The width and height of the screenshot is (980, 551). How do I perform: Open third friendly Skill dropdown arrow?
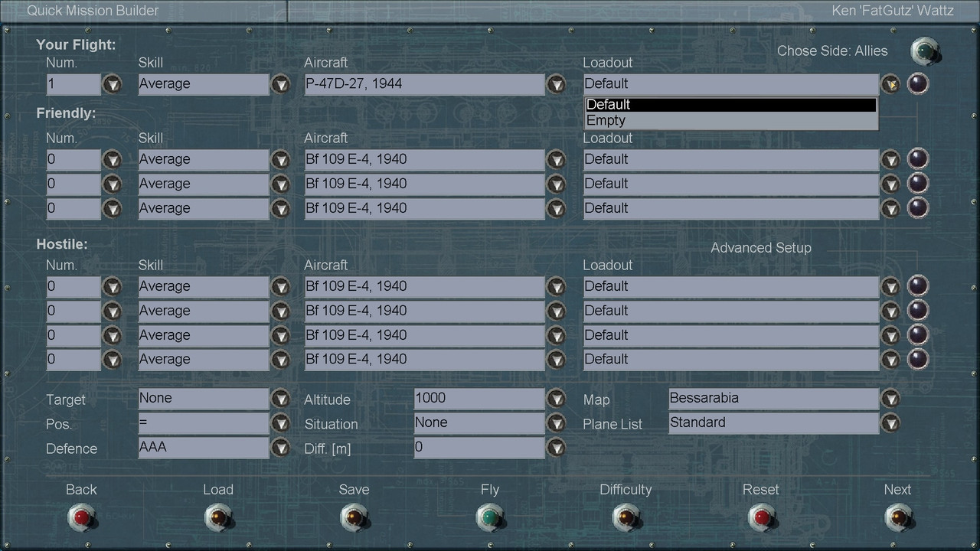tap(281, 209)
